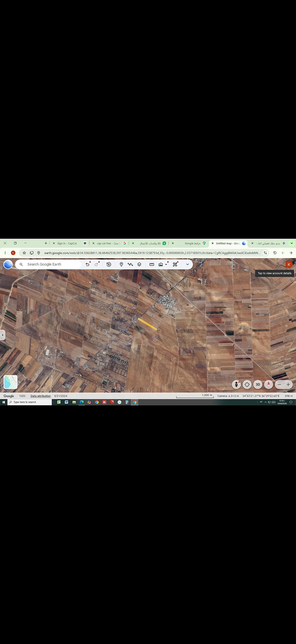Click the الحمرا village label on the map
Image resolution: width=296 pixels, height=644 pixels.
click(x=165, y=302)
